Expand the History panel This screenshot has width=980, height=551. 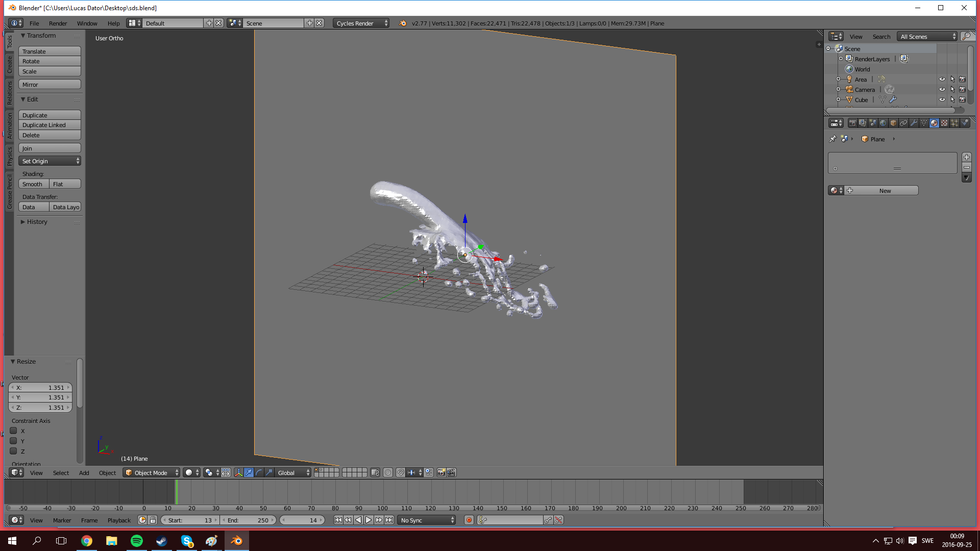click(37, 222)
